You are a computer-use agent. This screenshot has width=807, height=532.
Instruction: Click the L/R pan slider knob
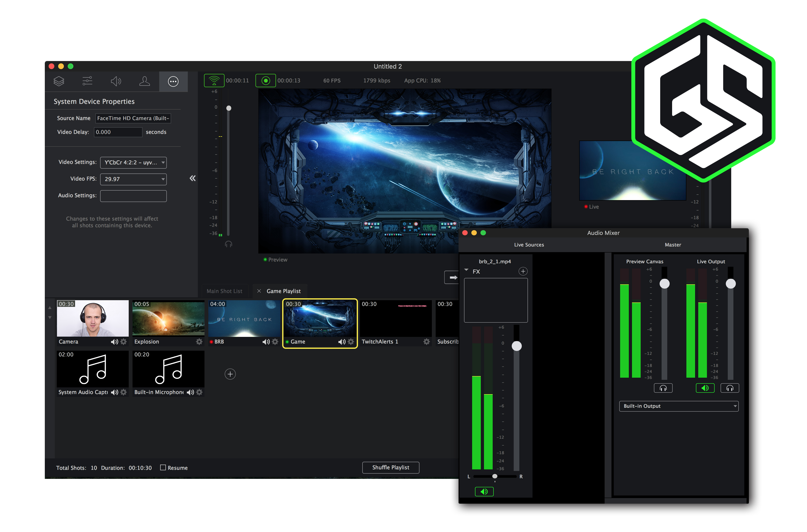(x=495, y=476)
